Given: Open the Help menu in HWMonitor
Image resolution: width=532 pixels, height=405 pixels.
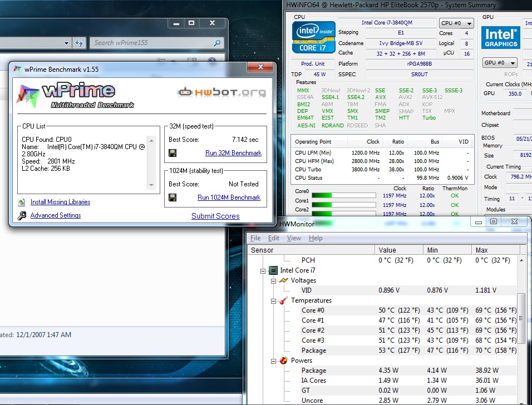Looking at the screenshot, I should pyautogui.click(x=316, y=238).
